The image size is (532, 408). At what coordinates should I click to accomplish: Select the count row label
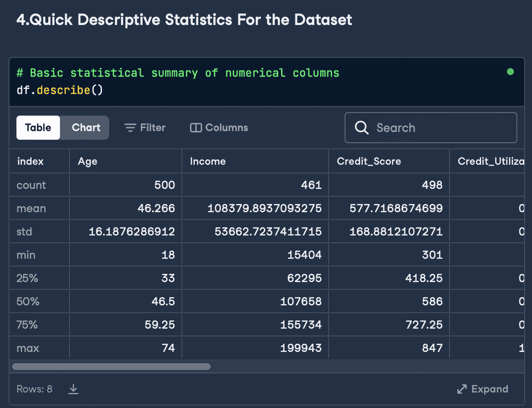click(x=31, y=185)
